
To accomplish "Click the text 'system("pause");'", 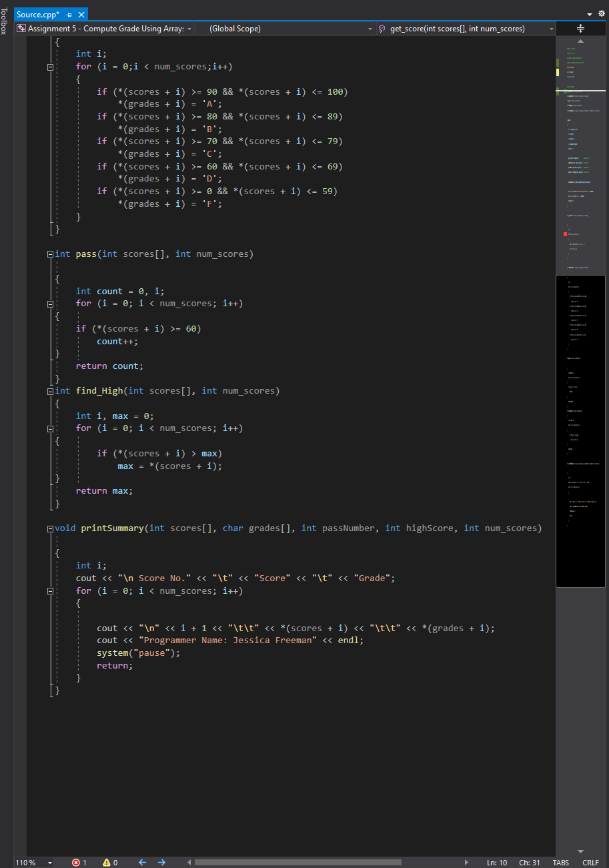I will tap(139, 653).
